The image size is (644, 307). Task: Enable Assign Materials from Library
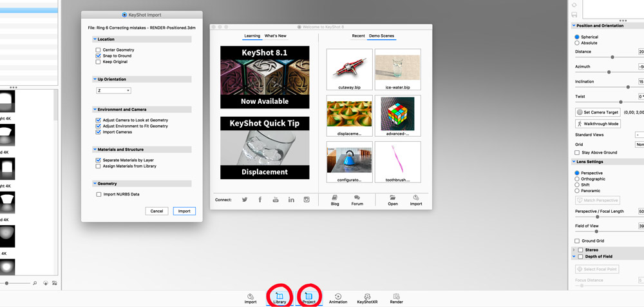98,166
